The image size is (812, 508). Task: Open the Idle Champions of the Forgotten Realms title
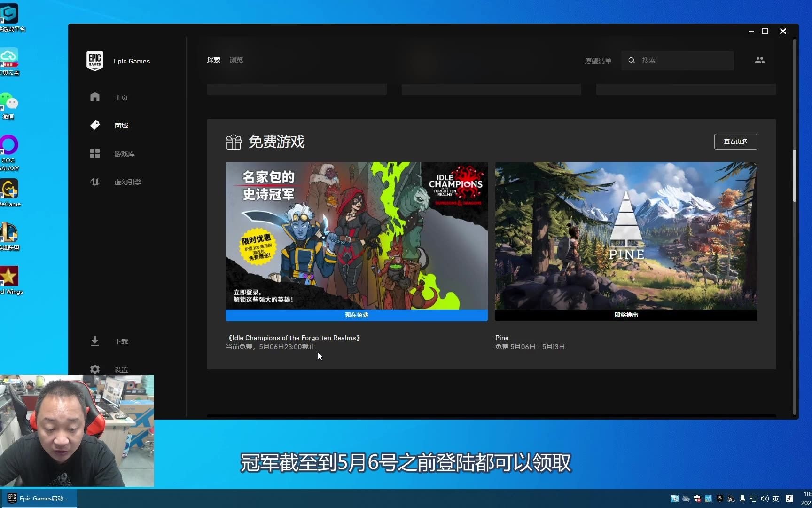click(x=294, y=338)
